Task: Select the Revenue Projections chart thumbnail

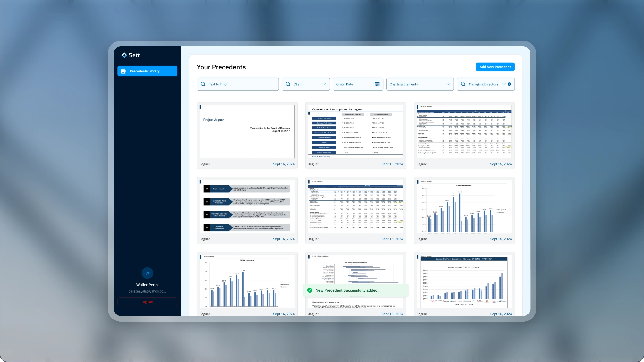Action: (464, 207)
